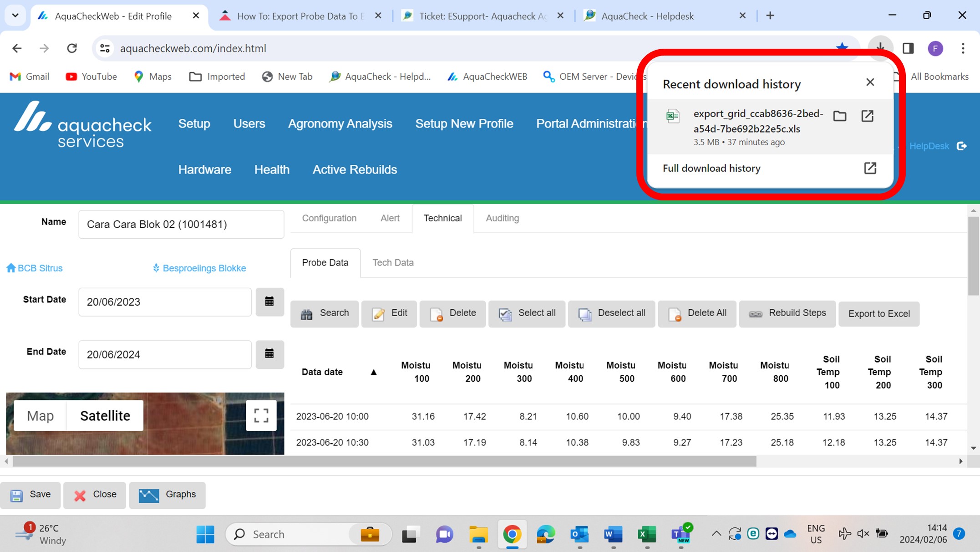Switch to Tech Data sub-tab
This screenshot has height=552, width=980.
click(393, 263)
